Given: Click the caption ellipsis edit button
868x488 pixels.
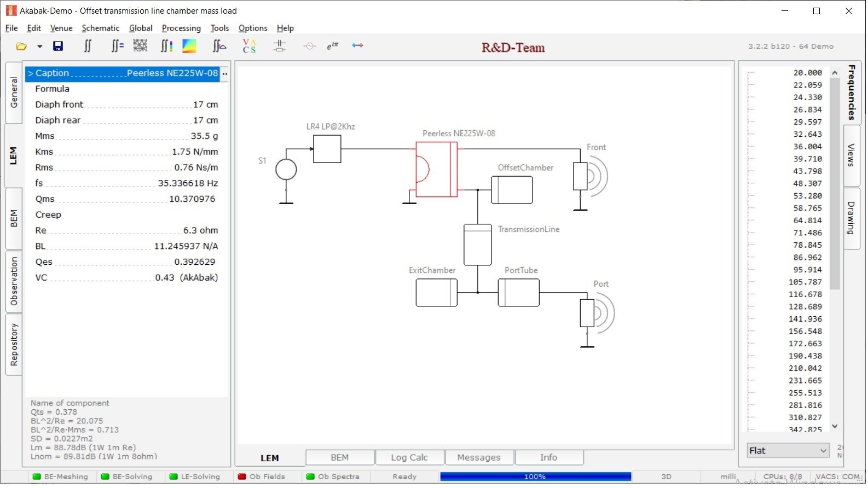Looking at the screenshot, I should (x=224, y=73).
